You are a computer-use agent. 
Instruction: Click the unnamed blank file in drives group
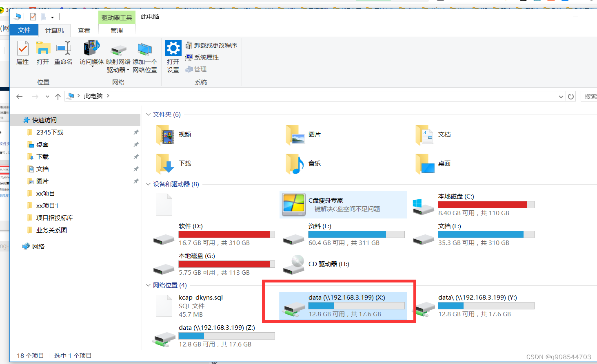point(164,205)
